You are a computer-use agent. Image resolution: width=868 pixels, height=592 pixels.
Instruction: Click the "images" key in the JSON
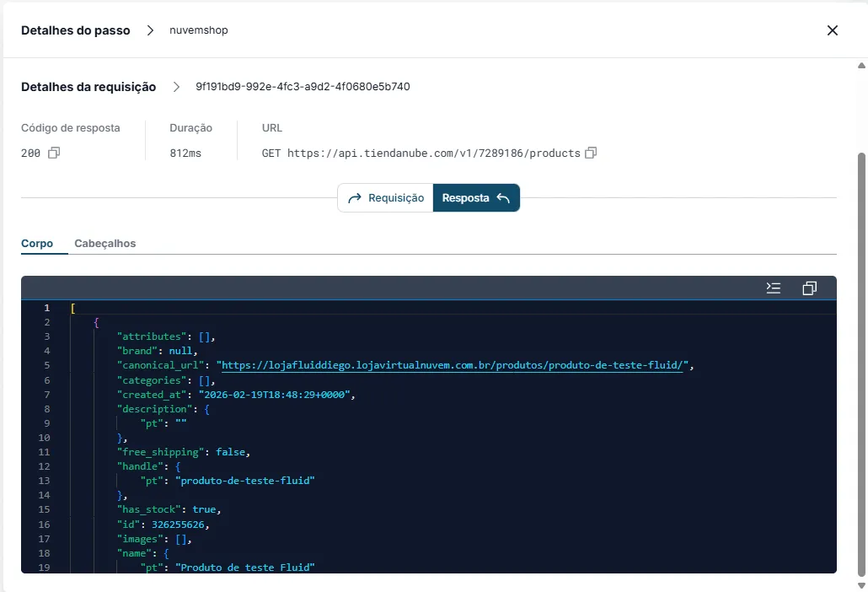pyautogui.click(x=140, y=540)
